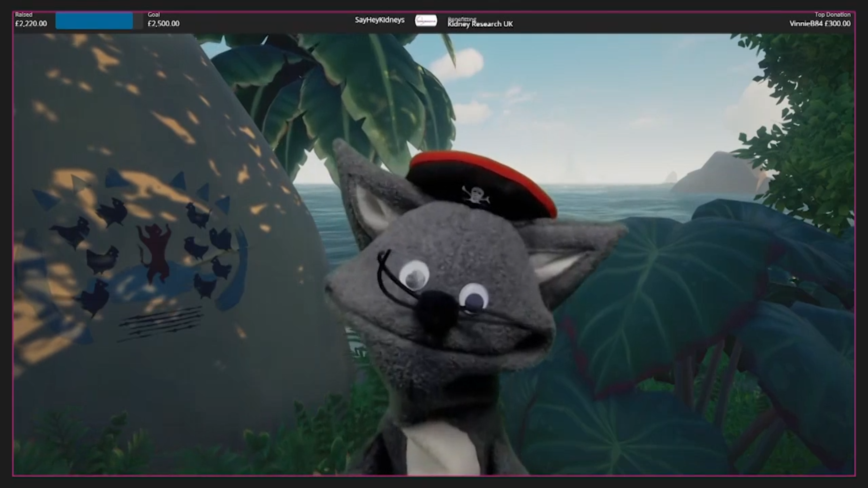Select the Goal amount £2,500.00
Image resolution: width=868 pixels, height=488 pixels.
[x=163, y=23]
